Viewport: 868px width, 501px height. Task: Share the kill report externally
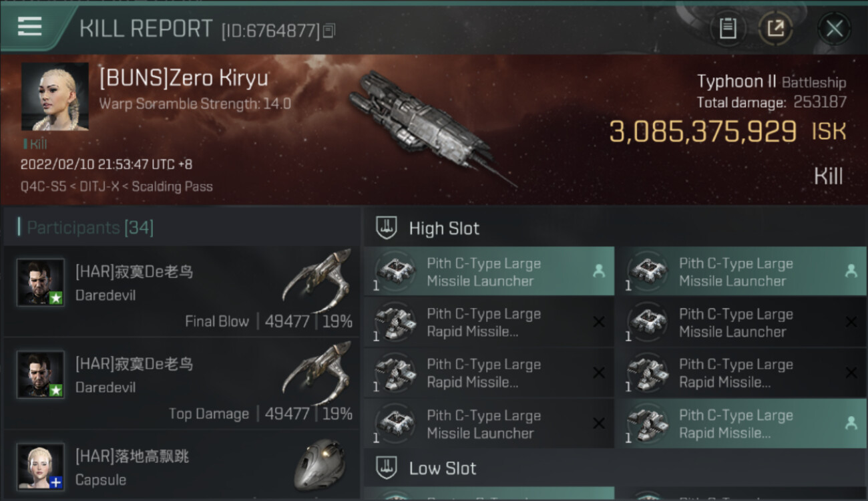(x=775, y=29)
